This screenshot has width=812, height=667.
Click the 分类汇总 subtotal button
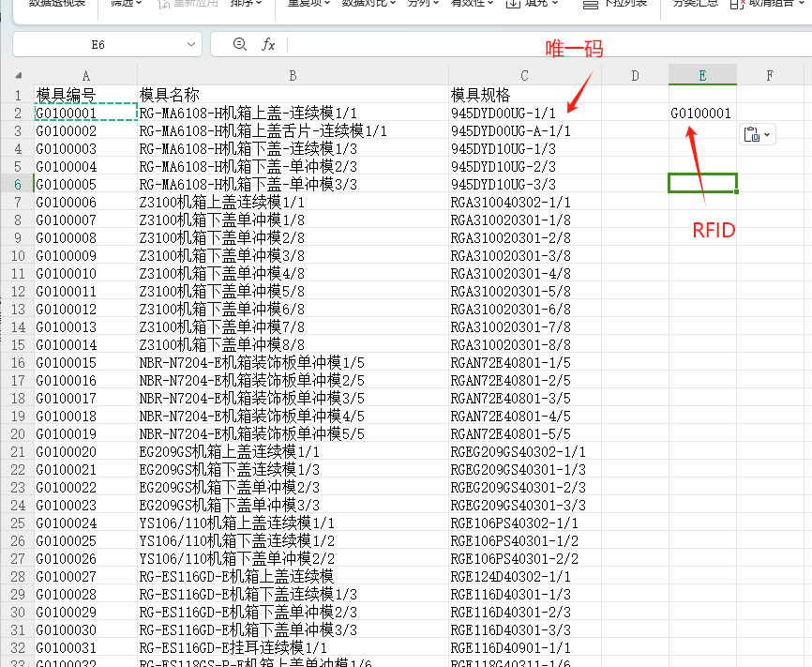695,4
